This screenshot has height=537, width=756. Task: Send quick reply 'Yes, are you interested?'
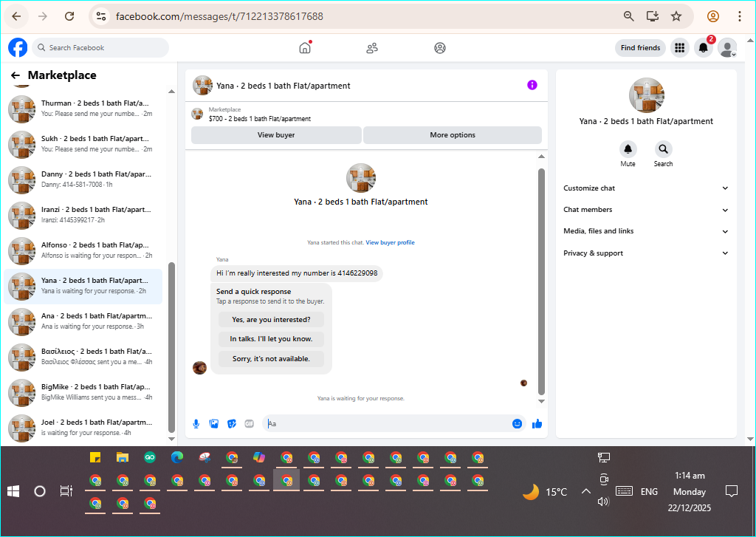pyautogui.click(x=271, y=319)
